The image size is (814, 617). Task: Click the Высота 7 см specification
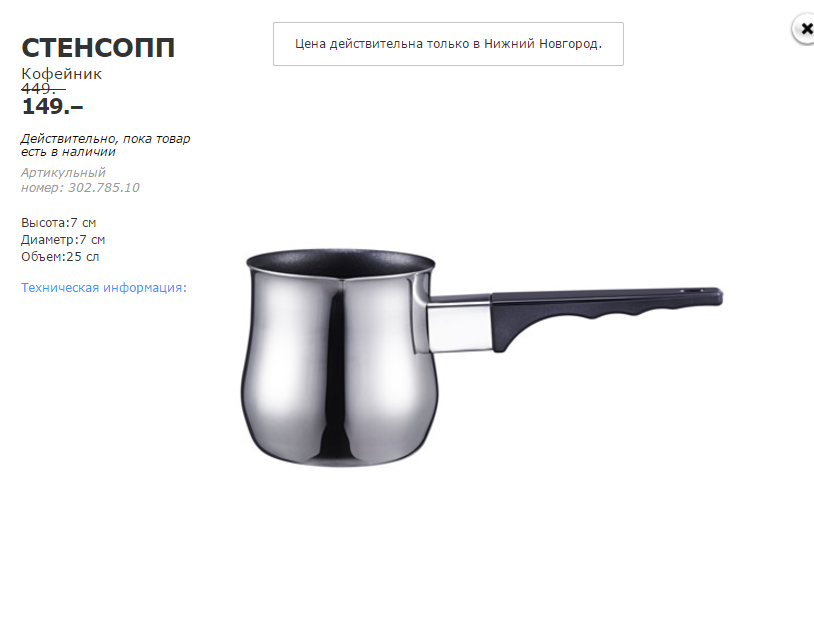pyautogui.click(x=59, y=223)
